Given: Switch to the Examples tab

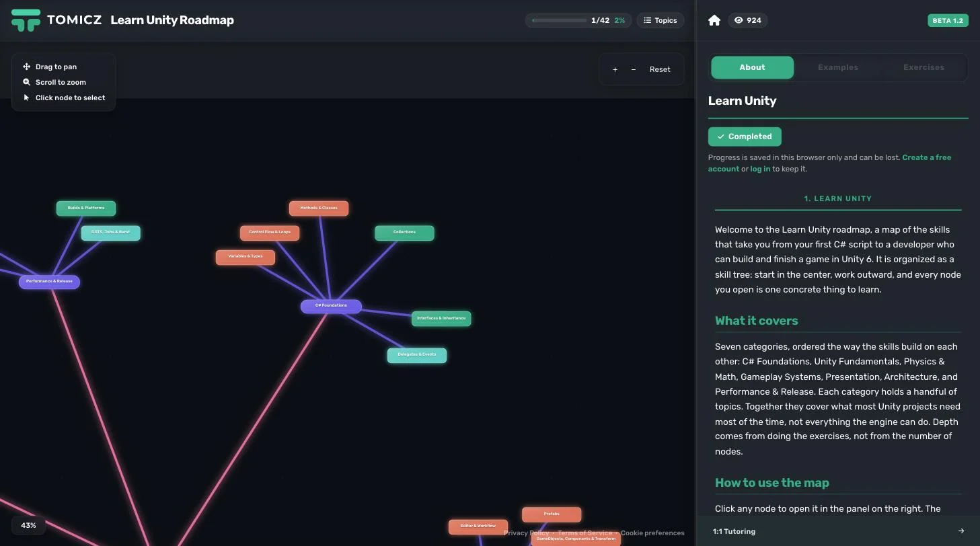Looking at the screenshot, I should tap(837, 67).
